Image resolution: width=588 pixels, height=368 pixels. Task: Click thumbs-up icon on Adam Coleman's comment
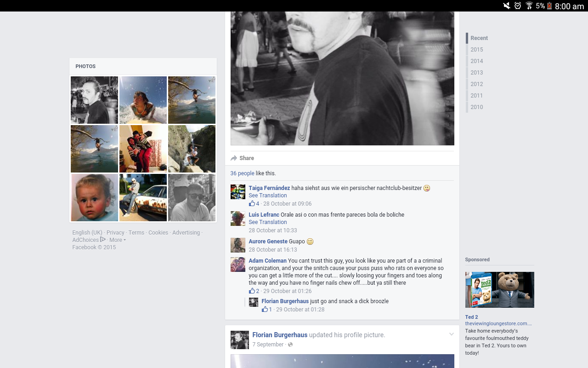point(252,291)
